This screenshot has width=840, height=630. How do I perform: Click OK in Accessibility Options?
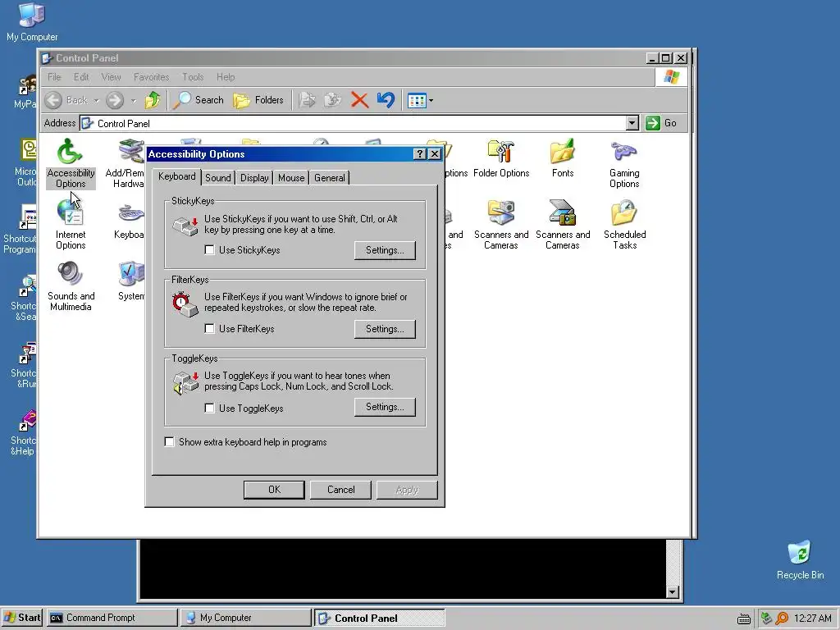274,490
